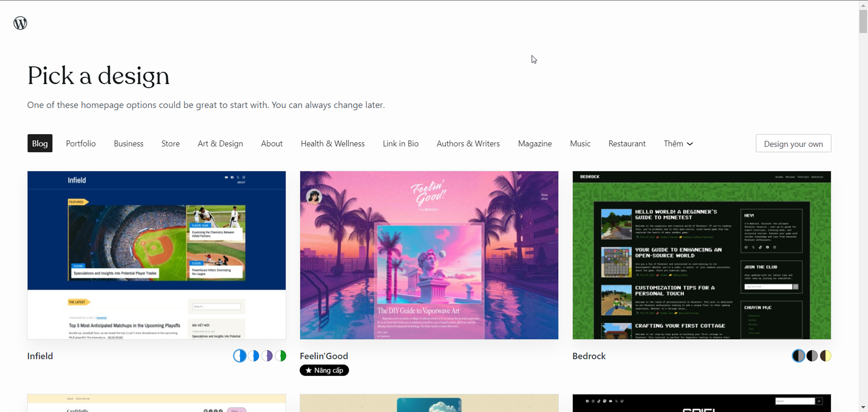
Task: Select the Store category tab
Action: coord(170,143)
